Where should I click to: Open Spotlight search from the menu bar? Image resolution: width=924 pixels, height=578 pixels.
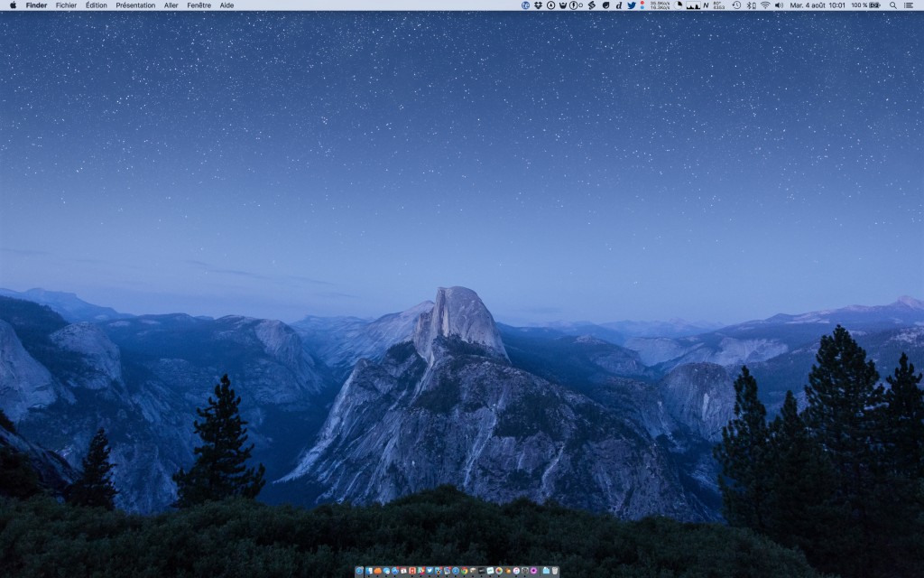[892, 6]
